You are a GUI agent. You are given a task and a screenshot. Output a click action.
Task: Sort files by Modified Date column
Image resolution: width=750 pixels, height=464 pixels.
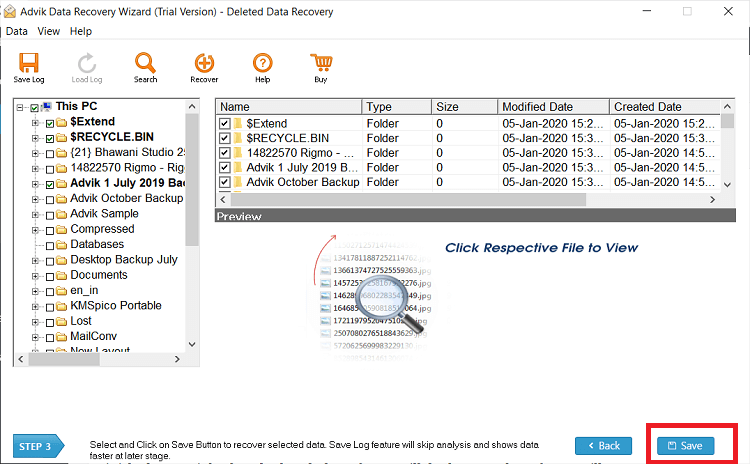coord(553,107)
